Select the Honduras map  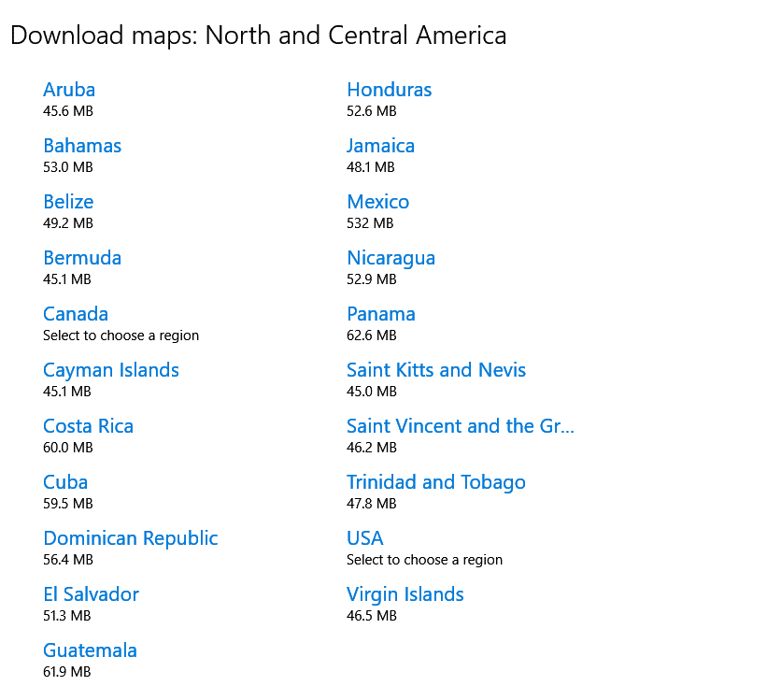(x=390, y=90)
